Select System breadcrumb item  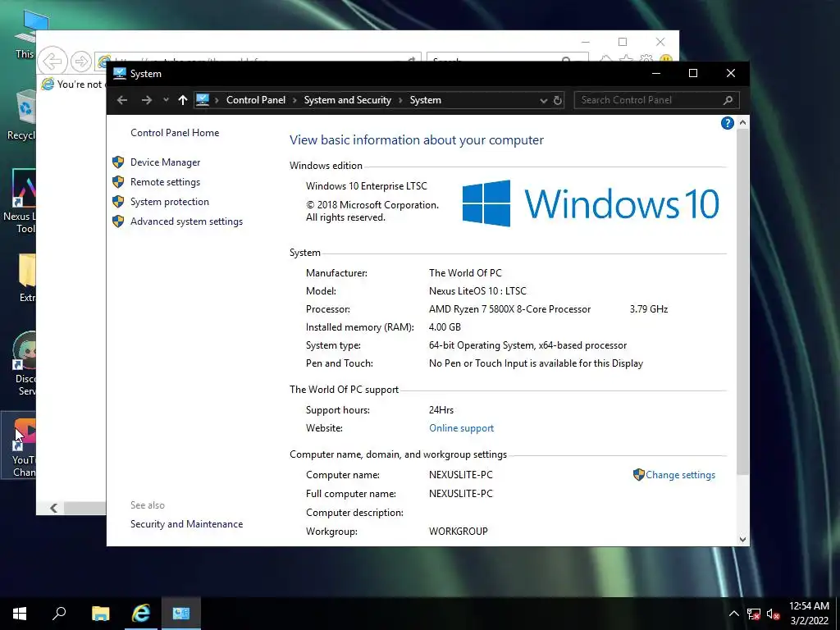[x=426, y=100]
